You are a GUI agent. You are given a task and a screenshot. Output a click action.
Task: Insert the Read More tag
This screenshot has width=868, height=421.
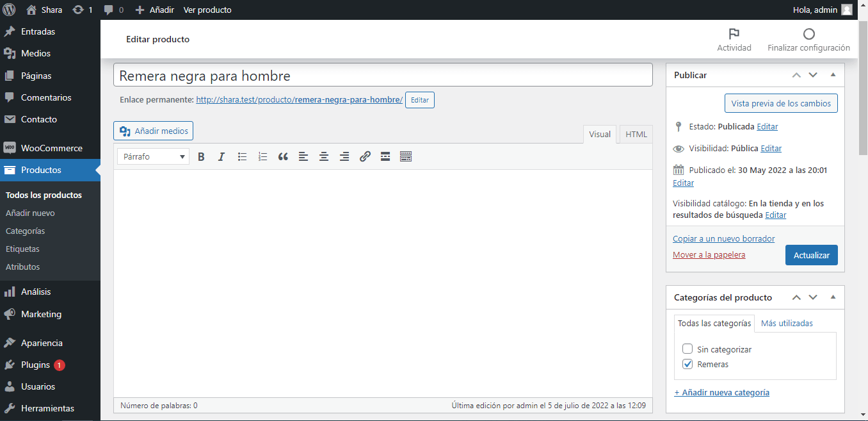(385, 156)
